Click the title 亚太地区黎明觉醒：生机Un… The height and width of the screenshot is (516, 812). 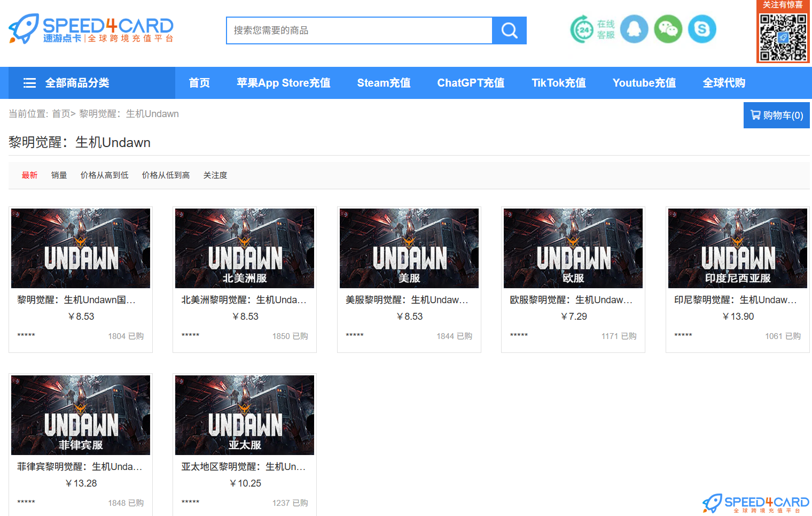pos(244,467)
